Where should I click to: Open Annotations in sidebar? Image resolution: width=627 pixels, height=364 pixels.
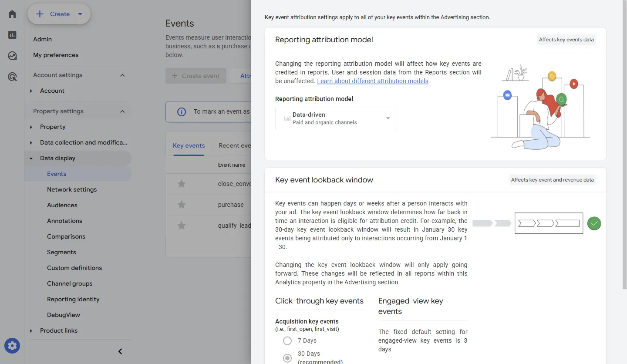click(x=64, y=221)
